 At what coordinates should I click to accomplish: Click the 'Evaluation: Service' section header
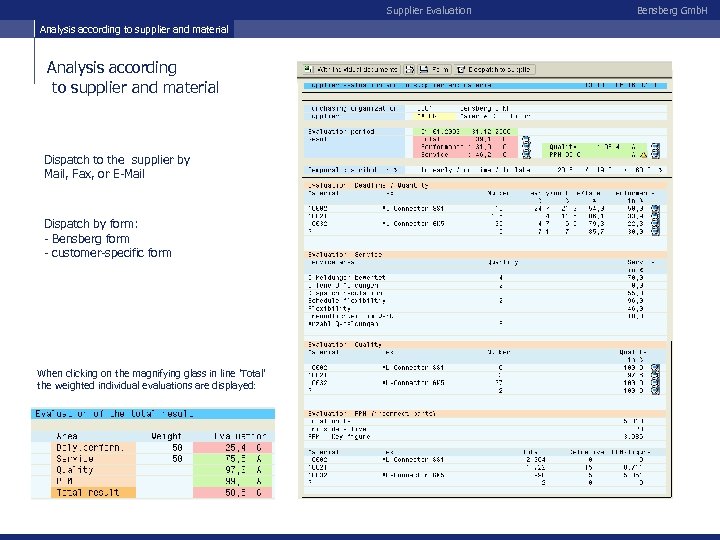click(x=484, y=254)
